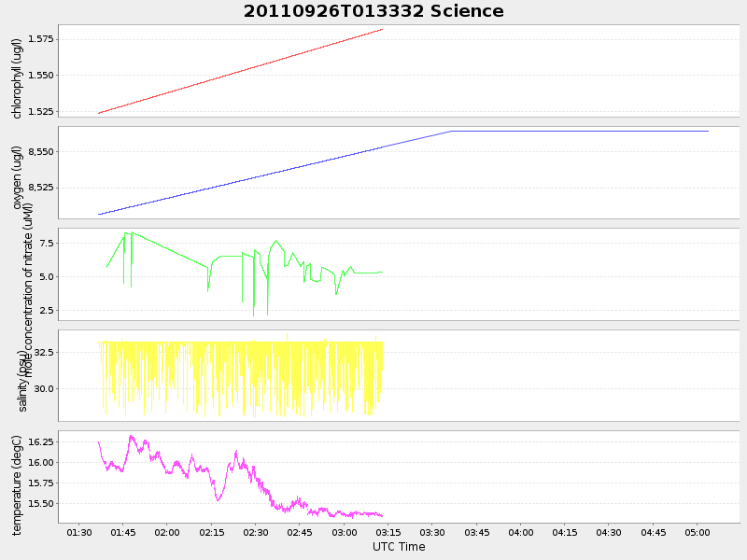Viewport: 747px width, 560px height.
Task: Click the 'chlorophyll (ug/l)' axis label
Action: point(17,78)
